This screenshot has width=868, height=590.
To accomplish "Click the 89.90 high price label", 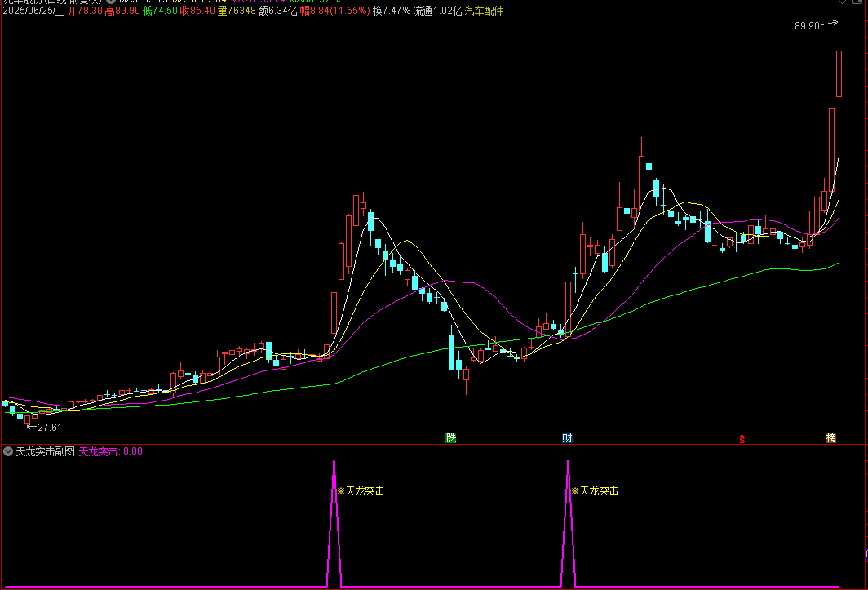I will 807,26.
